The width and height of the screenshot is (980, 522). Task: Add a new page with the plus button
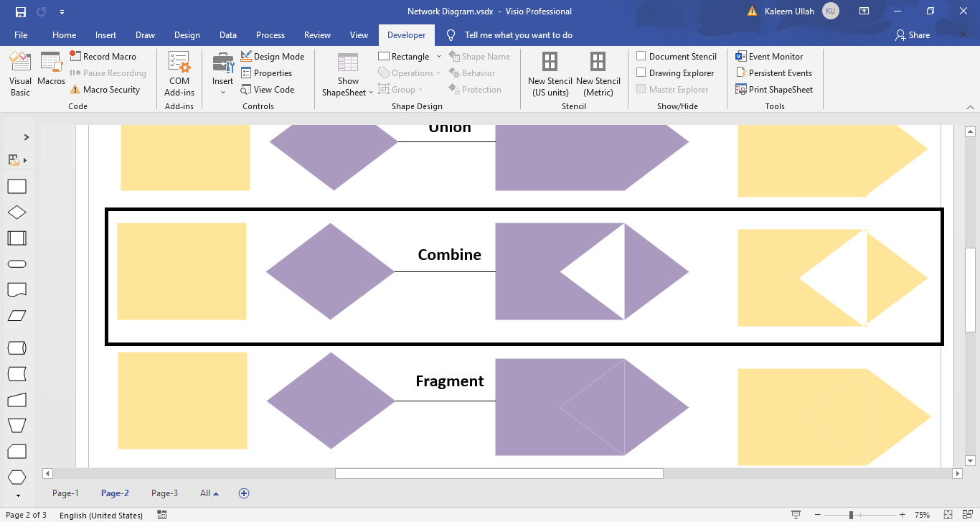243,493
